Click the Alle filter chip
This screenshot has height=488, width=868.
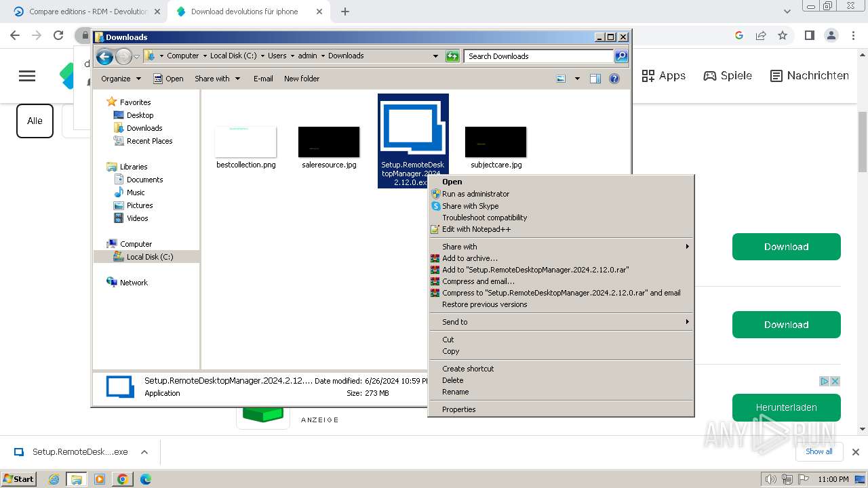coord(35,121)
